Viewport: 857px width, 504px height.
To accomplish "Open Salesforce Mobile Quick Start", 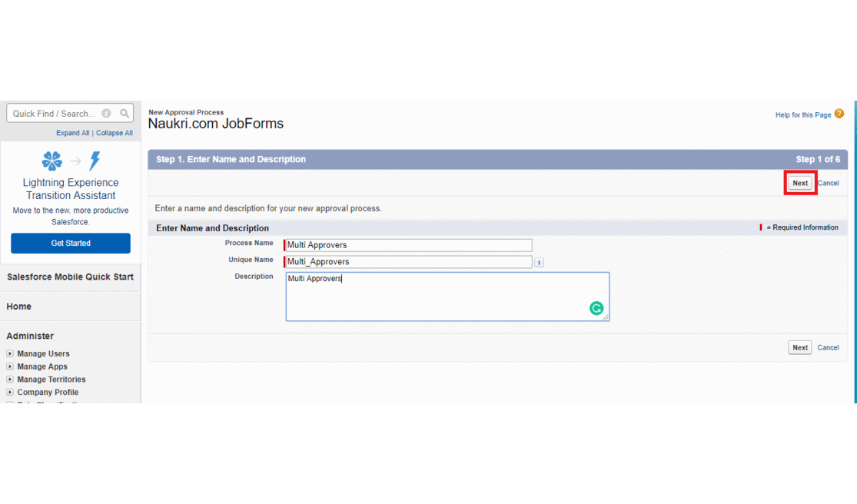I will (x=70, y=277).
